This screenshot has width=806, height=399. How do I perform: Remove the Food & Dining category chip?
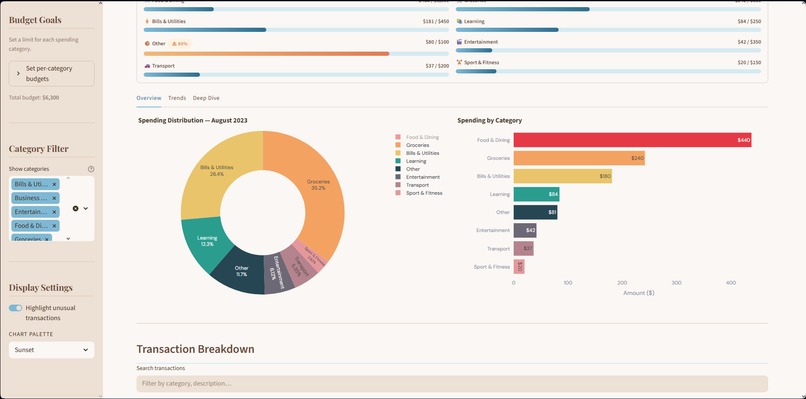(54, 226)
